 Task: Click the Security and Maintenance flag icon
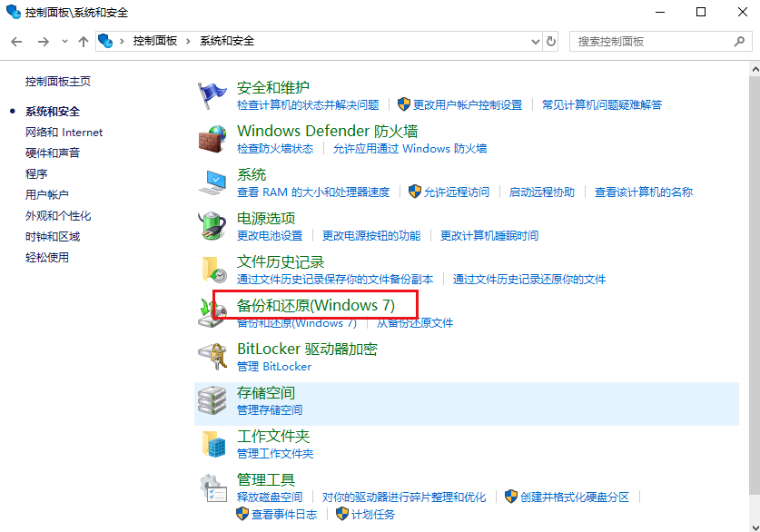pos(212,95)
